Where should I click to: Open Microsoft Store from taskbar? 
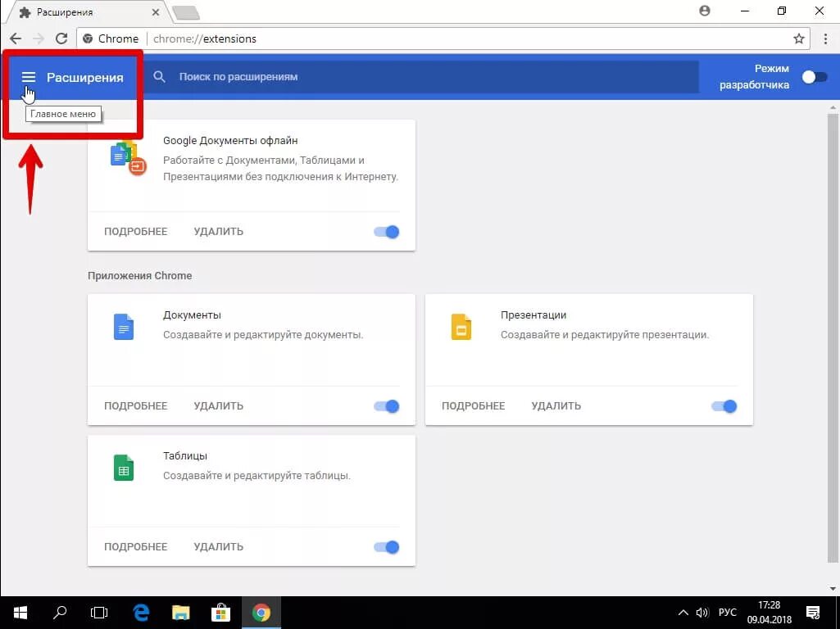[x=220, y=613]
